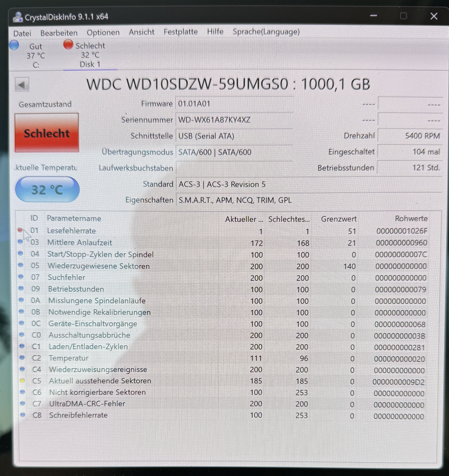This screenshot has height=476, width=449.
Task: Switch to the Disk 1 tab
Action: [90, 64]
